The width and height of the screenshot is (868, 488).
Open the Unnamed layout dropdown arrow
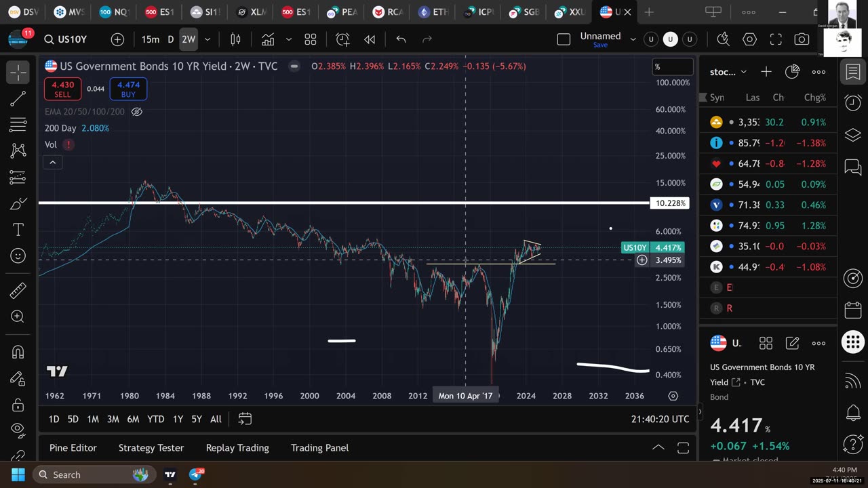[x=633, y=39]
